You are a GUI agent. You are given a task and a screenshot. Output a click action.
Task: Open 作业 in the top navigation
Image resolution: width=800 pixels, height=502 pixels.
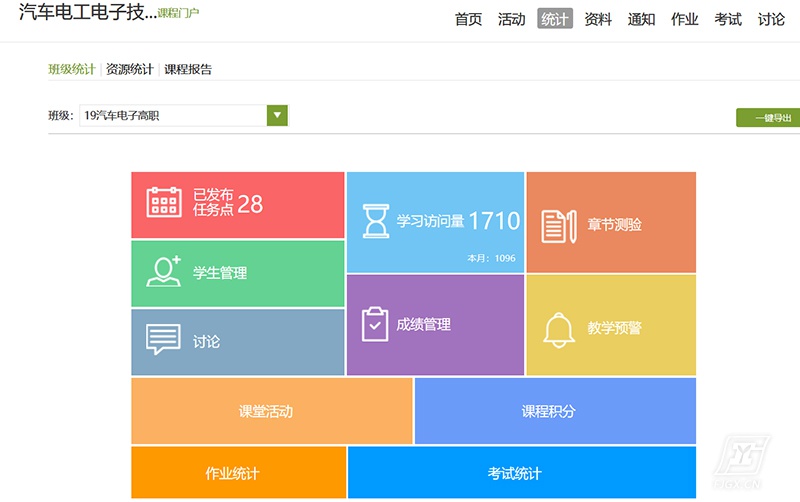(x=685, y=19)
